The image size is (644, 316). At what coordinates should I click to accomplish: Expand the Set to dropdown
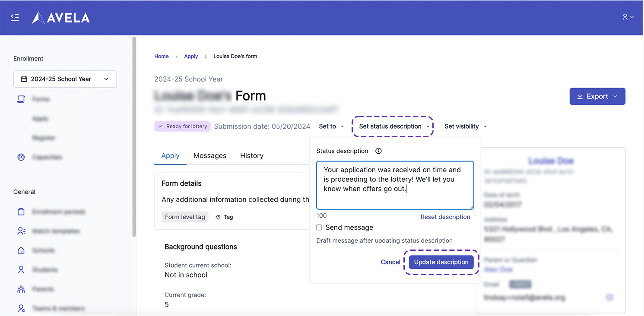(331, 126)
